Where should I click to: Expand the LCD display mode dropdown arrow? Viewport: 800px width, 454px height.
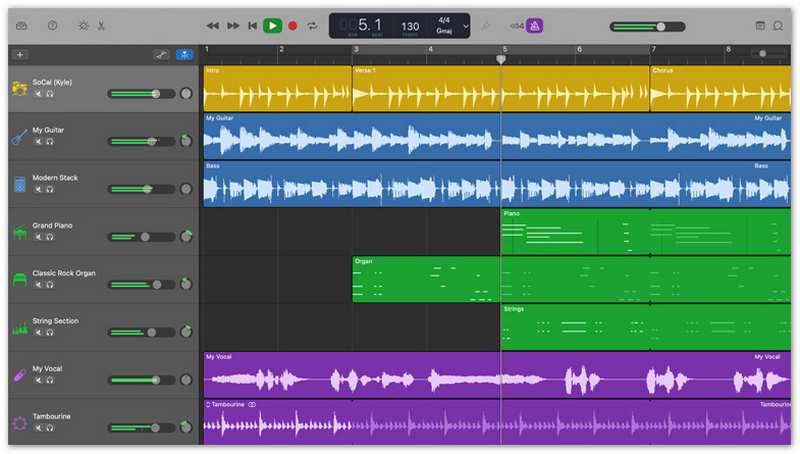pyautogui.click(x=466, y=25)
